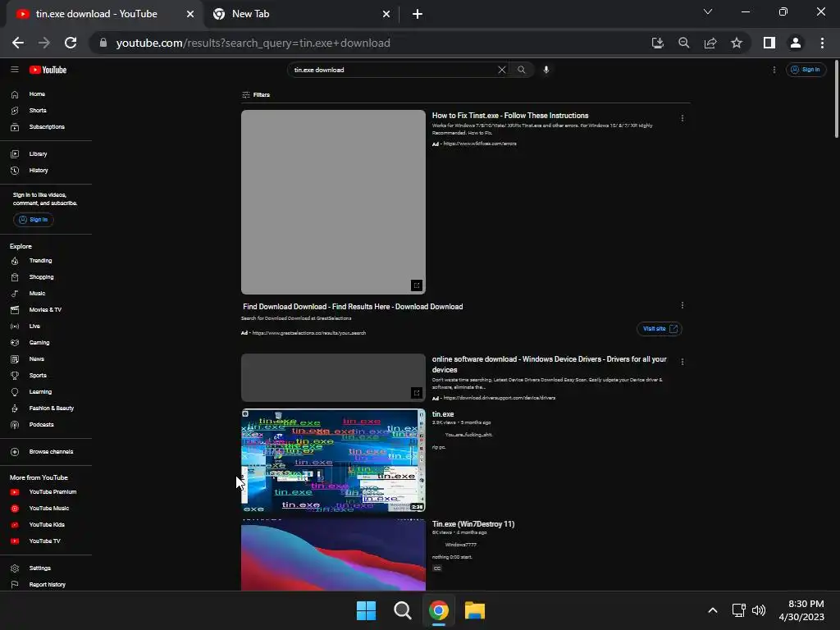Open Report history in sidebar
The width and height of the screenshot is (840, 630).
pyautogui.click(x=46, y=584)
